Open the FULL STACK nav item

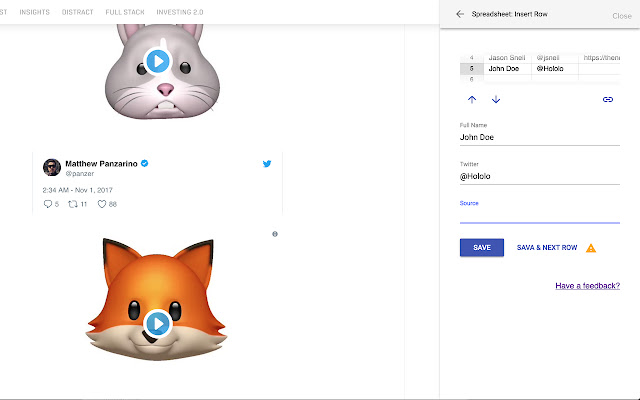point(125,12)
